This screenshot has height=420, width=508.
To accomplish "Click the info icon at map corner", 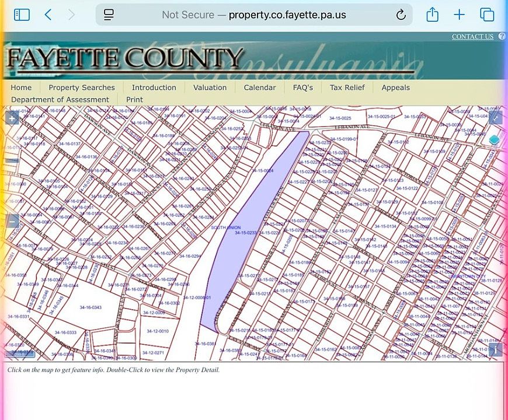I will coord(495,349).
